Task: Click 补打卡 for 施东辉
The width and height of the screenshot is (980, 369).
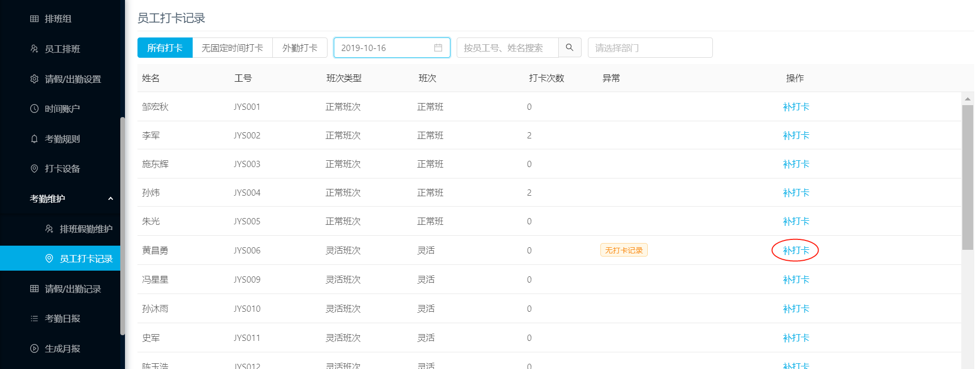Action: pos(796,164)
